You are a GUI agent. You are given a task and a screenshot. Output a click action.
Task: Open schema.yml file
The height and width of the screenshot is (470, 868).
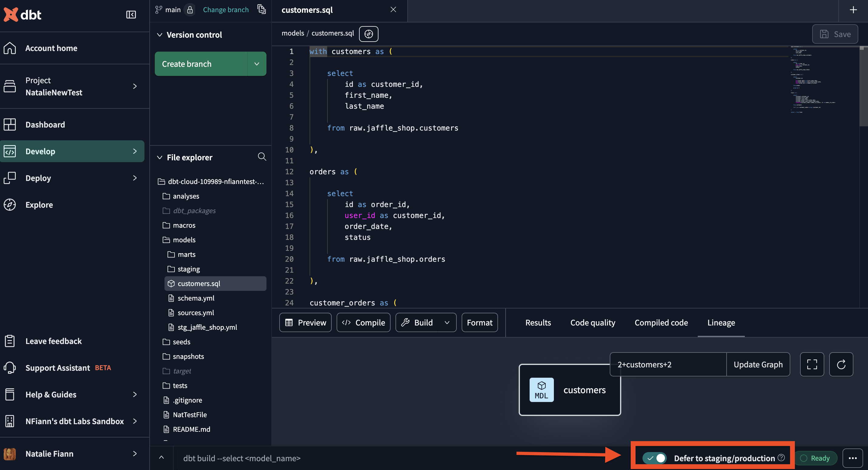pyautogui.click(x=191, y=298)
